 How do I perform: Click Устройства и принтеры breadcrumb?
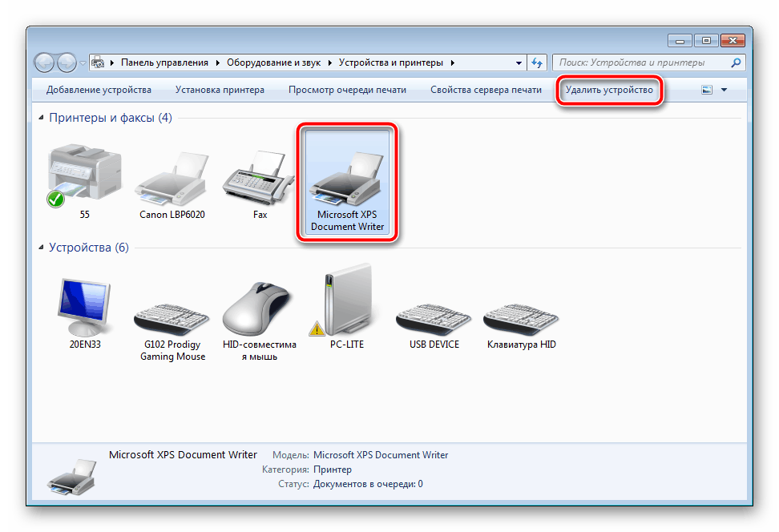tap(391, 62)
